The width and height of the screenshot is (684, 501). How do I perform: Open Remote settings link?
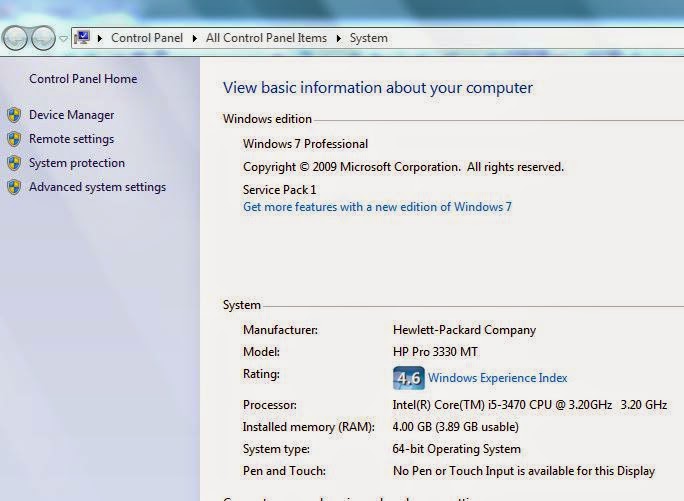(x=72, y=139)
